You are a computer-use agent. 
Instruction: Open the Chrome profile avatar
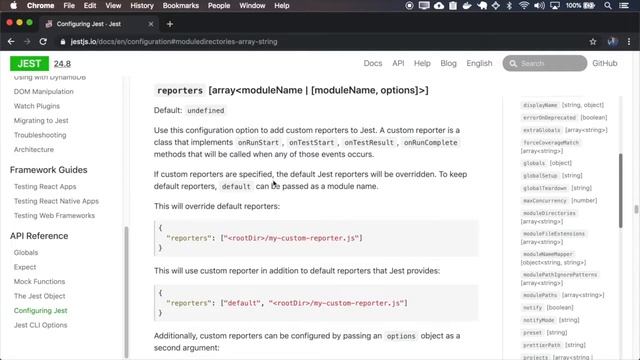tap(612, 42)
